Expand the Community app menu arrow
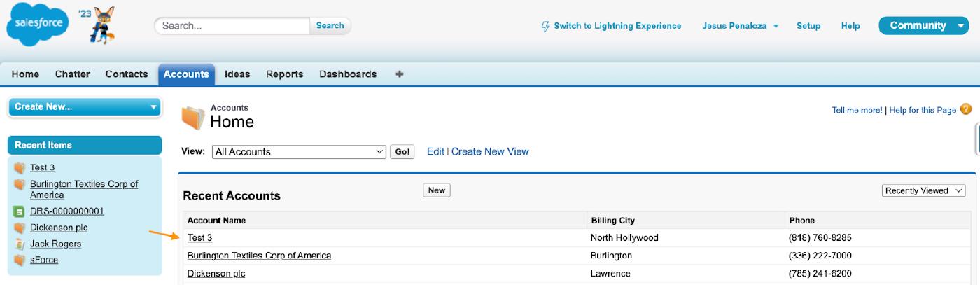980x285 pixels. tap(959, 26)
